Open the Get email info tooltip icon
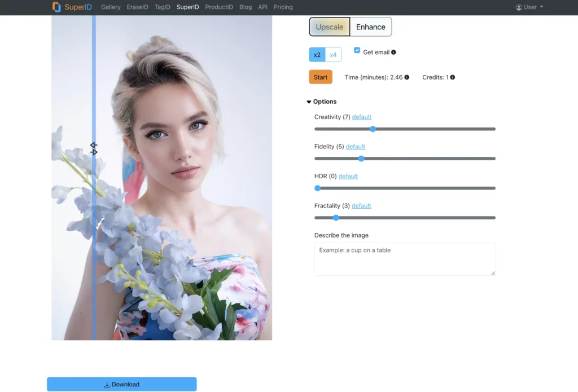 tap(393, 51)
